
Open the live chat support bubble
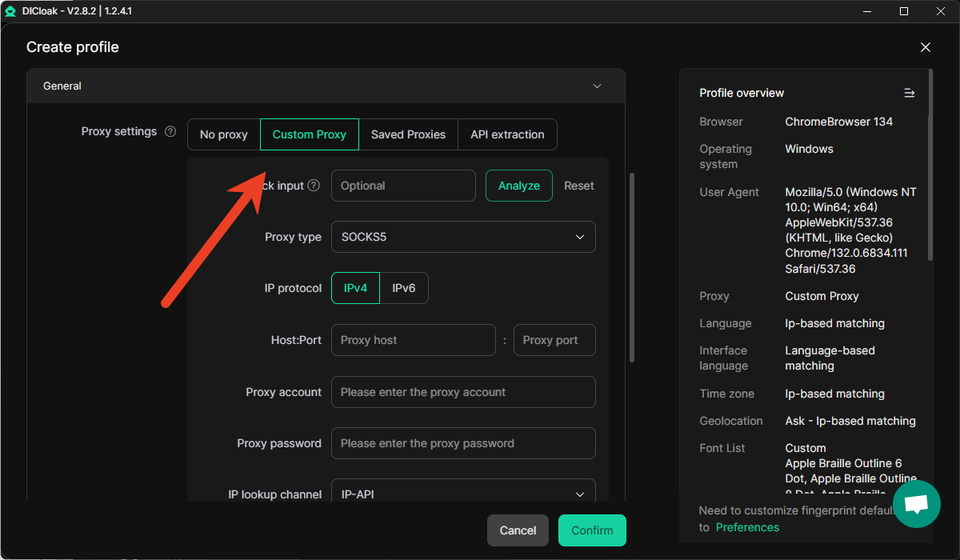916,504
